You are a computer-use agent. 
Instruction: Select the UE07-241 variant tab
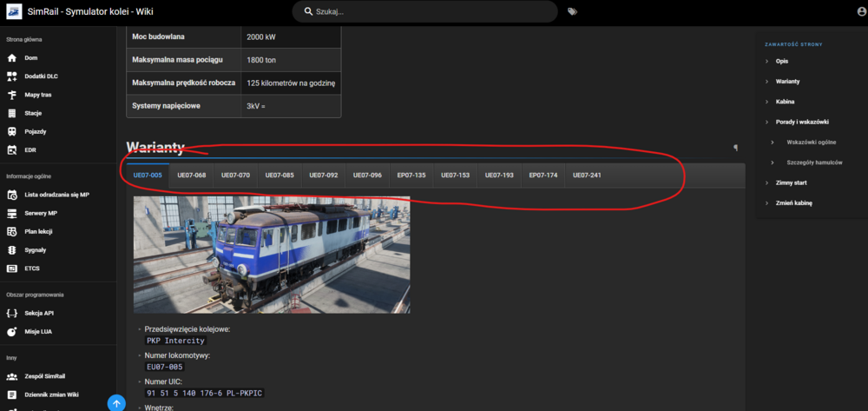[x=587, y=175]
